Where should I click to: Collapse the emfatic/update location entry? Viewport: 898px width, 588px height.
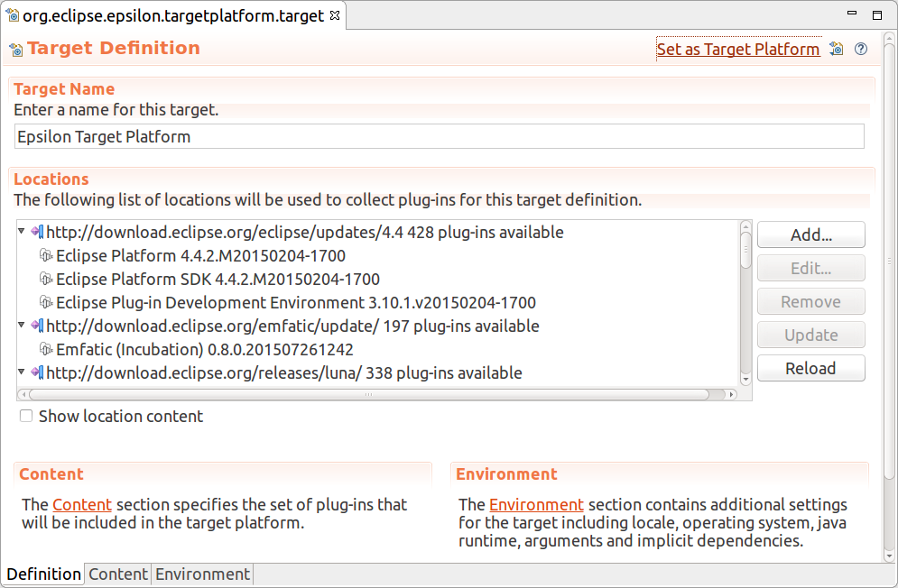click(21, 326)
